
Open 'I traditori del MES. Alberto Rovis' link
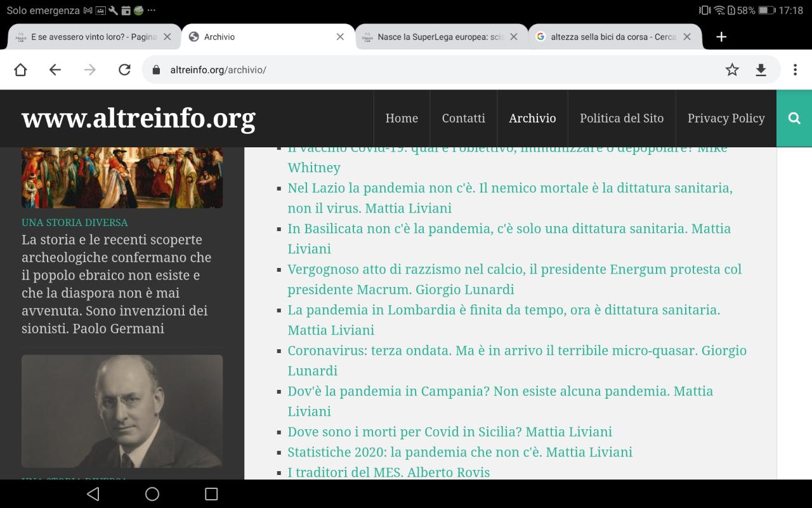389,472
